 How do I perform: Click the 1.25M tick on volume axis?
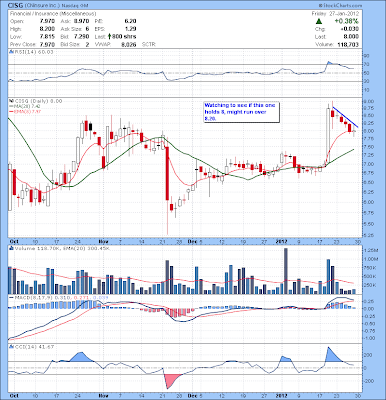tap(371, 250)
